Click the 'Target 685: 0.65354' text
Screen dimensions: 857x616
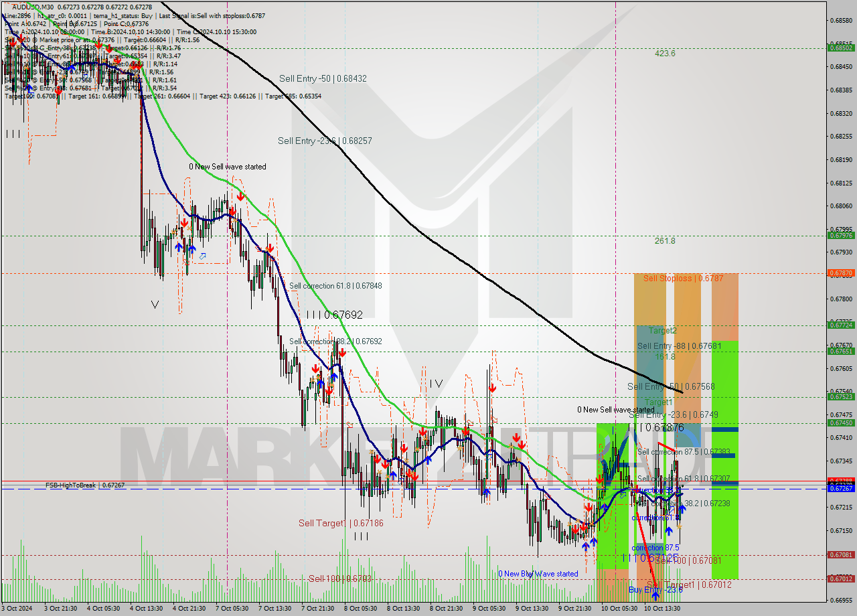293,96
